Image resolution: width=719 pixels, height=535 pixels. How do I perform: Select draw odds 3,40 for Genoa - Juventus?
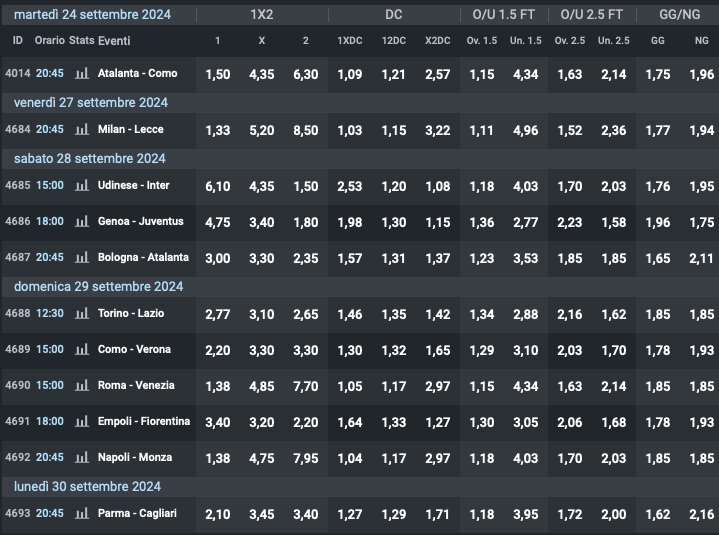pyautogui.click(x=262, y=222)
